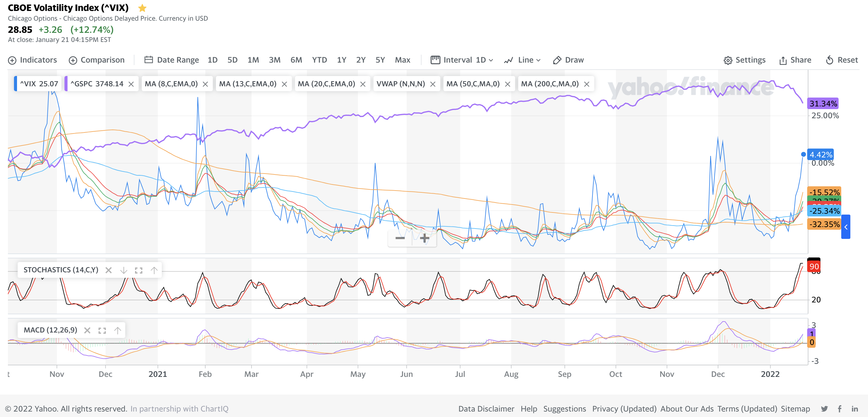Click the -25.34% price label
Image resolution: width=868 pixels, height=417 pixels.
824,211
